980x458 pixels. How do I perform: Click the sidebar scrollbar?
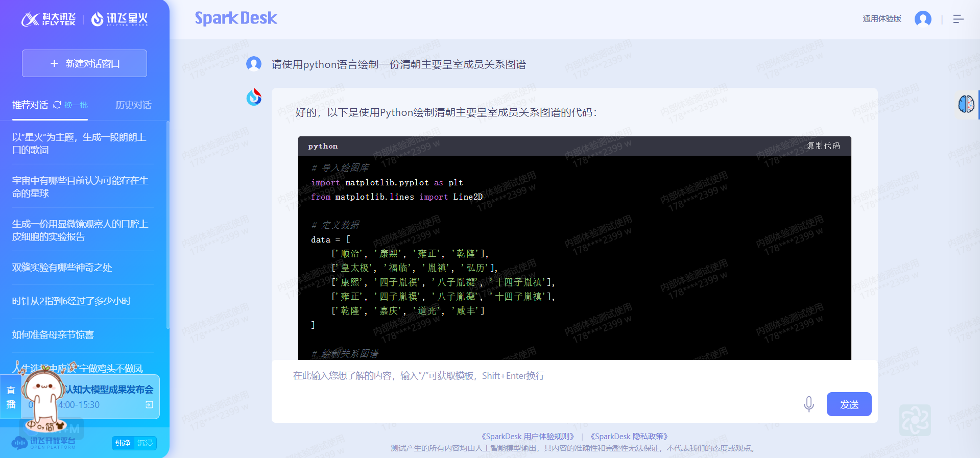coord(168,225)
